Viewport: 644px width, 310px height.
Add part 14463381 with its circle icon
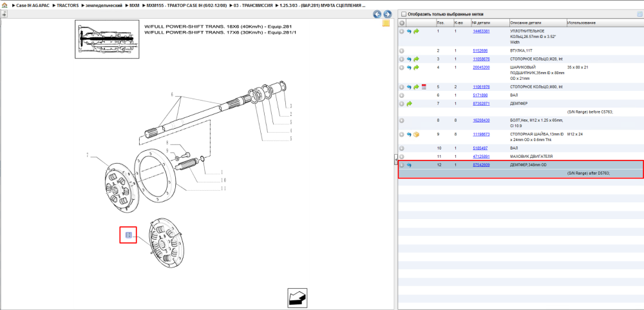pos(402,31)
